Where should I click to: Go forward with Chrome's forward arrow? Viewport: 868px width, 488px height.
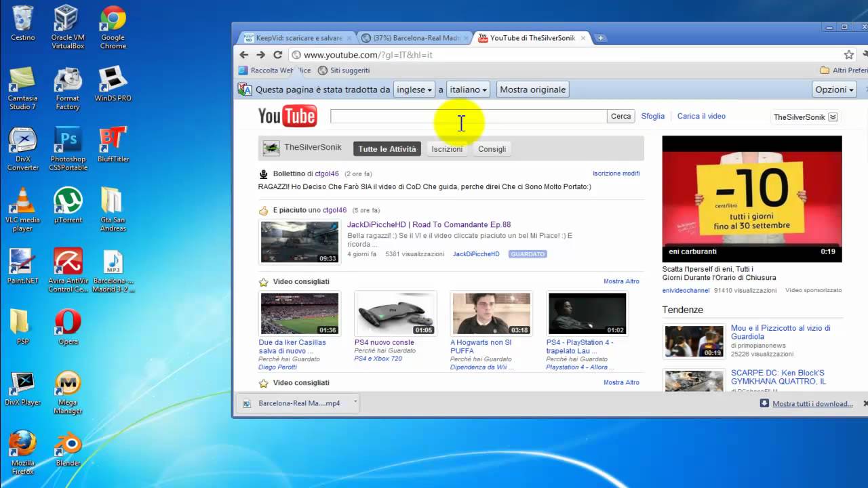click(261, 55)
